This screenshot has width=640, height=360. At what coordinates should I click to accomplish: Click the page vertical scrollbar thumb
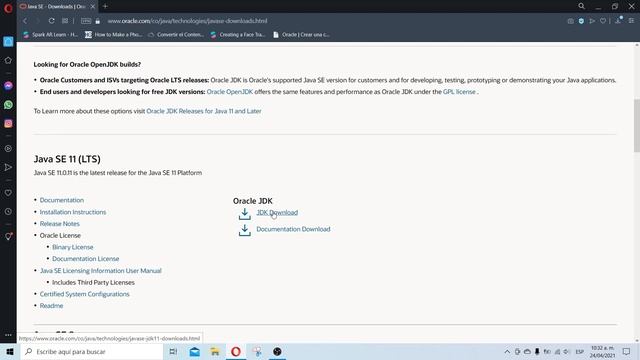(637, 125)
